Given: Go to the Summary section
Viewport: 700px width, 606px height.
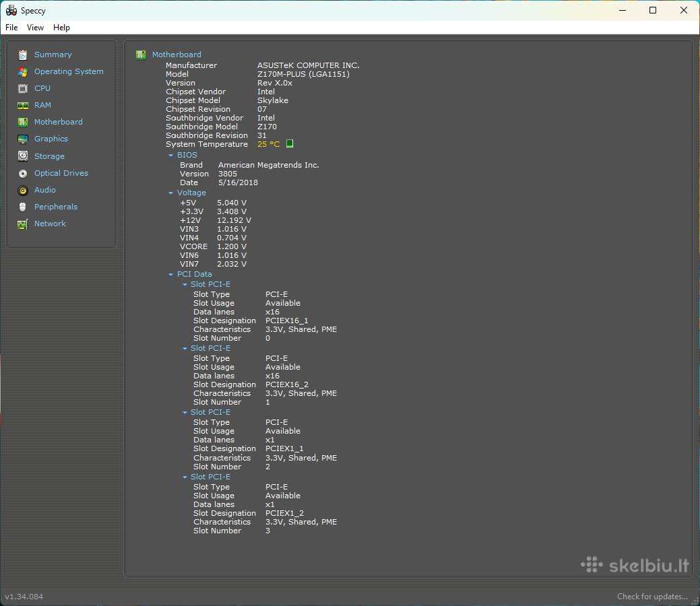Looking at the screenshot, I should point(53,55).
